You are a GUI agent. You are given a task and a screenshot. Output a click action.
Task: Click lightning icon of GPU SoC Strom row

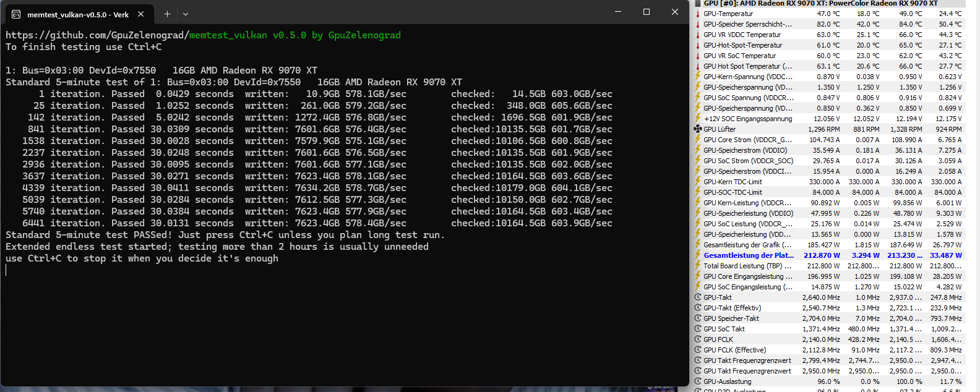coord(698,161)
